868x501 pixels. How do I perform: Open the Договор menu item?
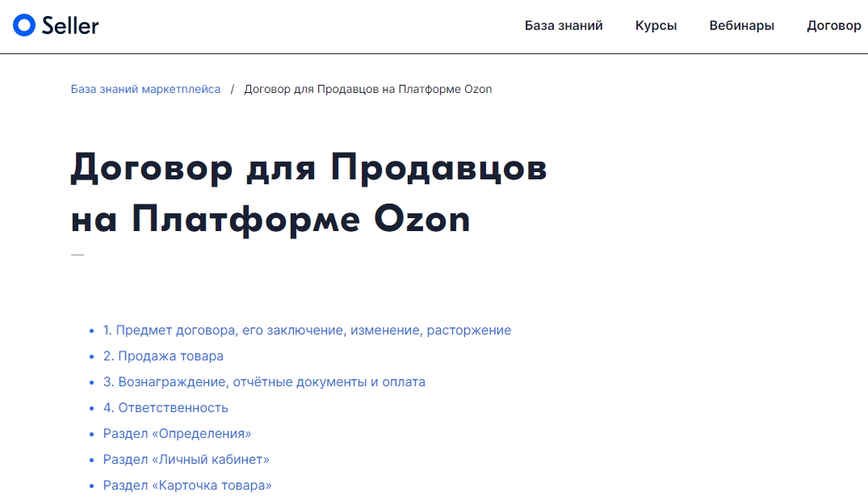click(833, 26)
